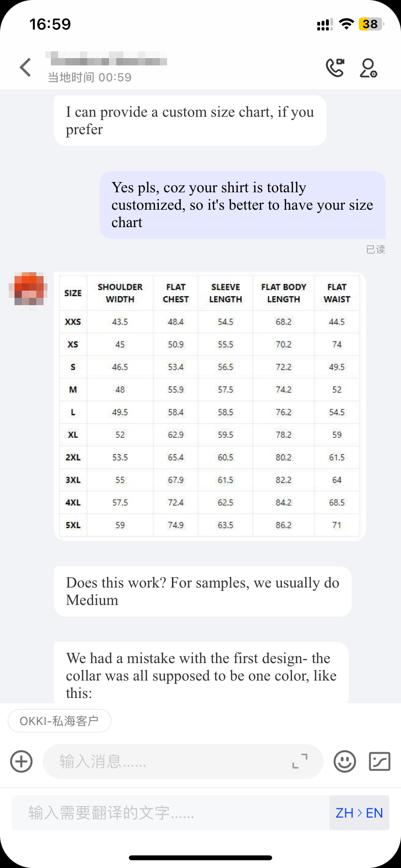Tap the collar mistake message bubble
This screenshot has width=401, height=868.
point(201,673)
